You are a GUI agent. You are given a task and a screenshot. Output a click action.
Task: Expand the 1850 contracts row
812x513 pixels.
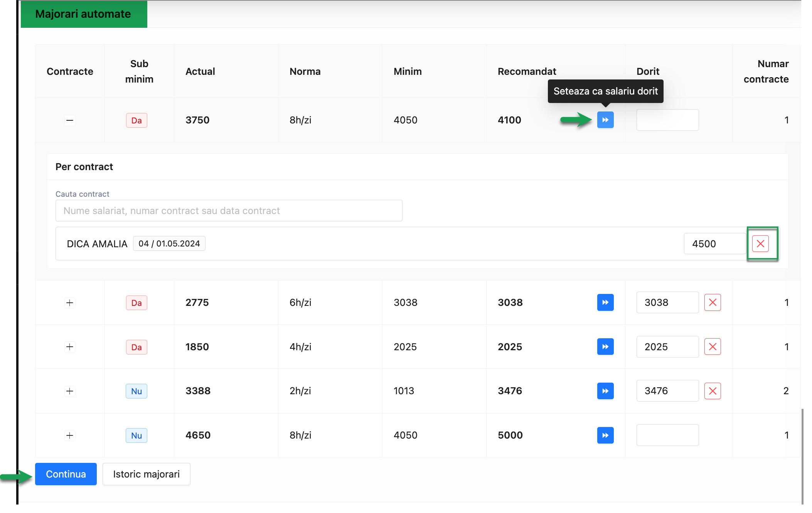click(x=70, y=347)
